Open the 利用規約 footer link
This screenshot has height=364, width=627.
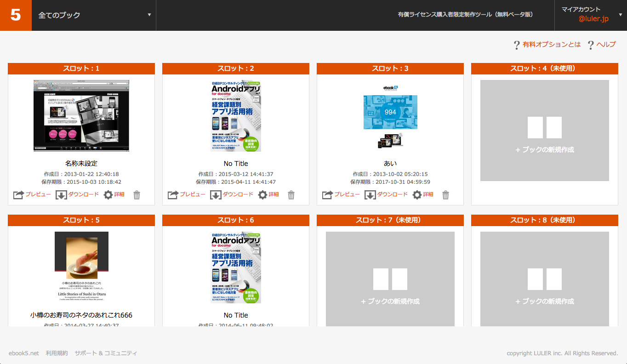point(57,353)
